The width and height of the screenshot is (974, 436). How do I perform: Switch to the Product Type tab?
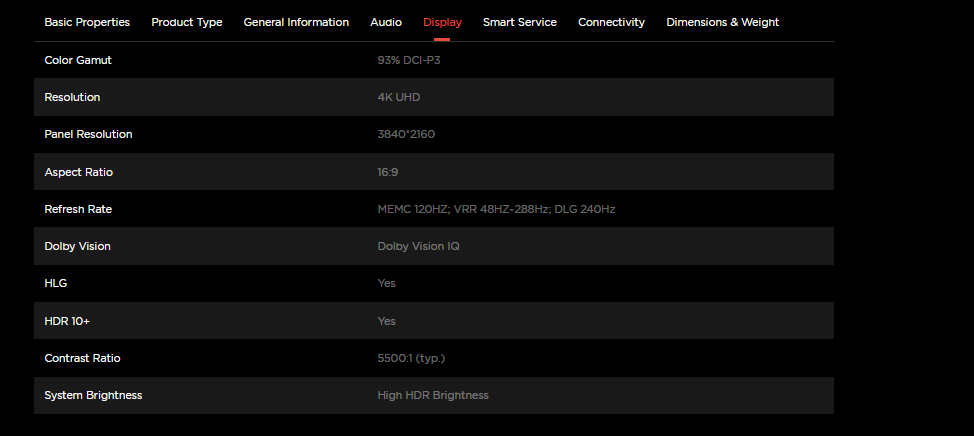187,22
